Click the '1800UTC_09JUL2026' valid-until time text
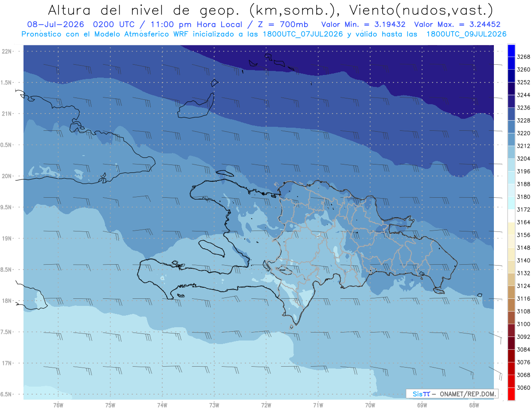This screenshot has height=411, width=532. pos(466,34)
